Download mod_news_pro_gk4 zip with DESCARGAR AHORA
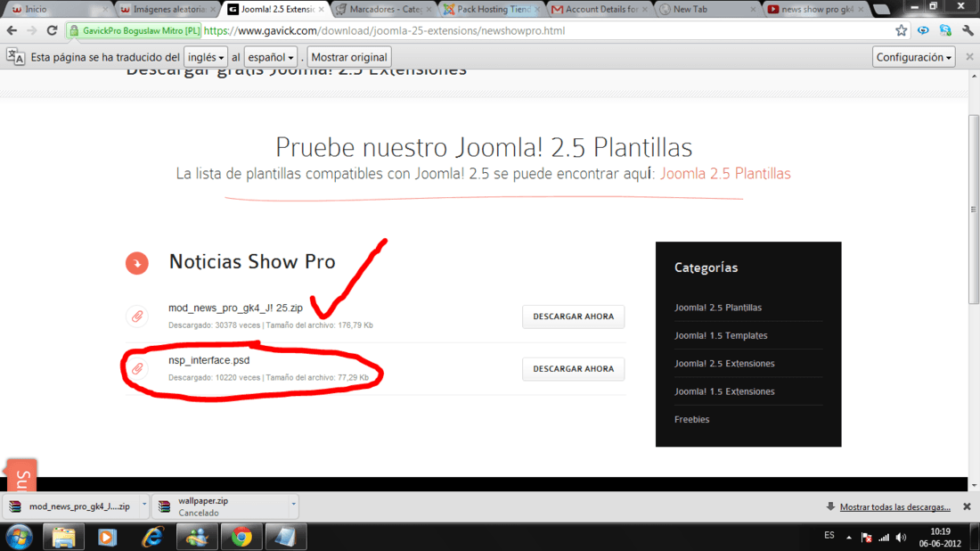 [573, 317]
